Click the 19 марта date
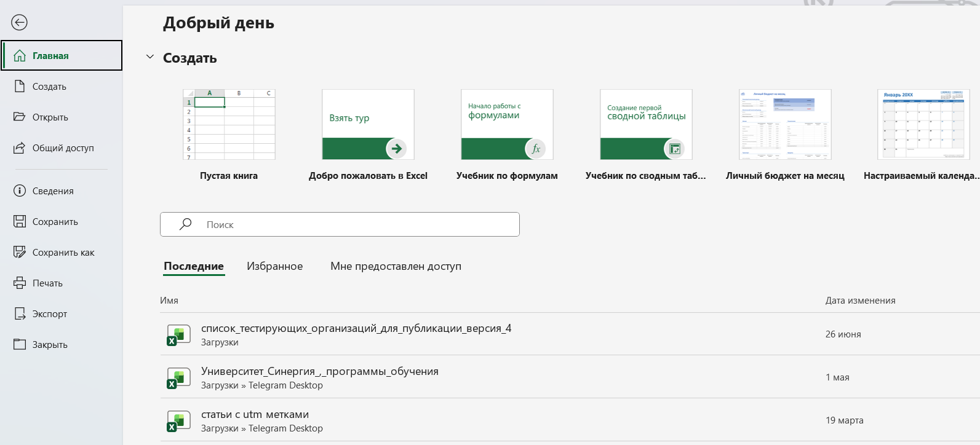This screenshot has height=445, width=980. pos(844,420)
